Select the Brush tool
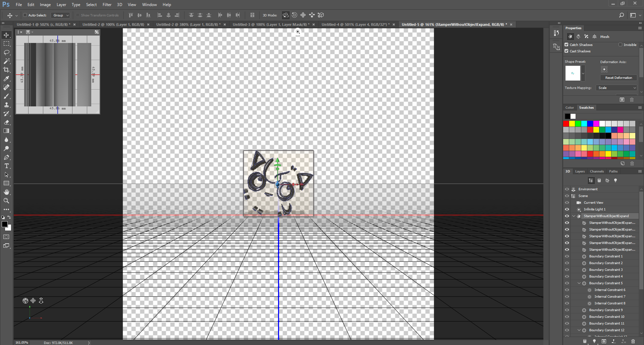 click(x=6, y=96)
